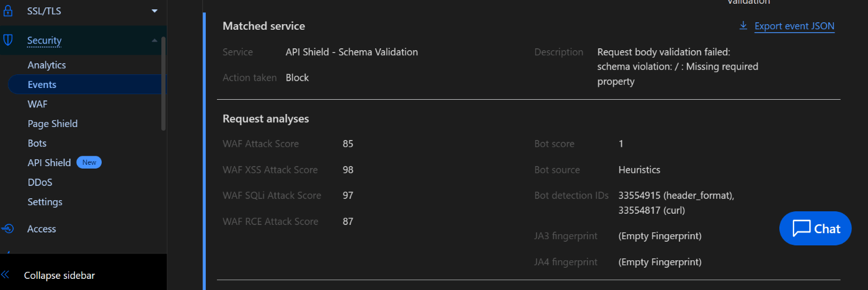Click the SSL/TLS lock icon

(x=8, y=11)
